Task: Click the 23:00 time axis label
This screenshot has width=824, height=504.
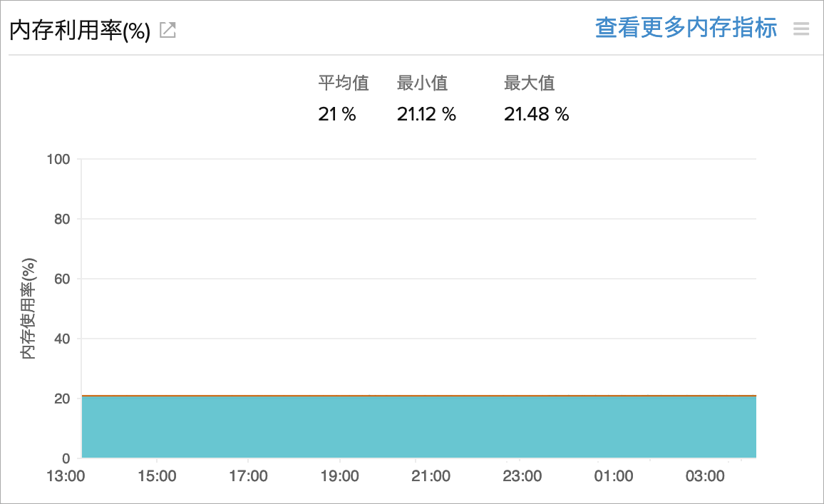Action: [522, 476]
